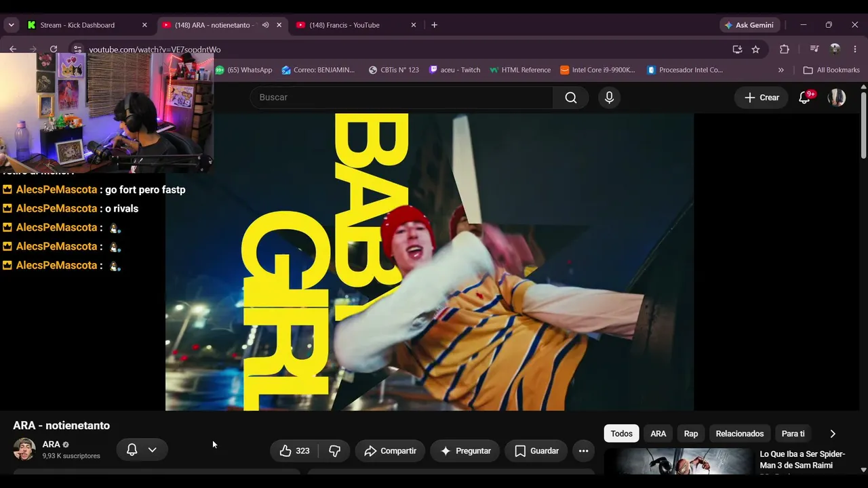868x488 pixels.
Task: Click the video player to pause
Action: 429,262
